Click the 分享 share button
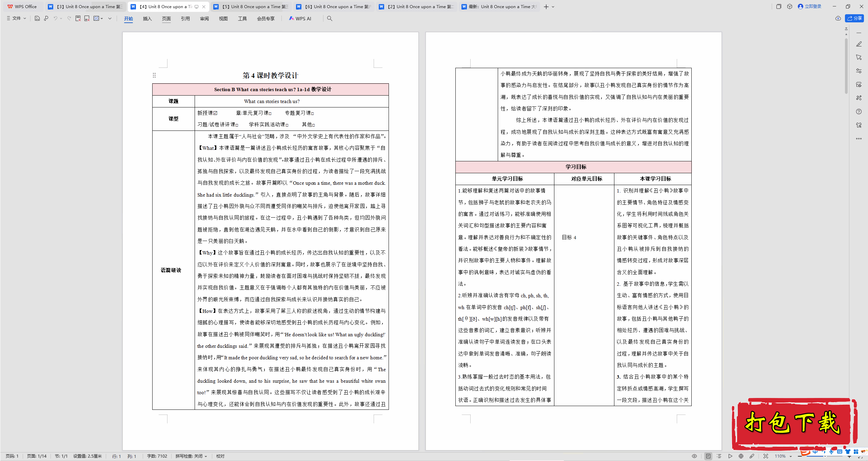 [x=854, y=19]
